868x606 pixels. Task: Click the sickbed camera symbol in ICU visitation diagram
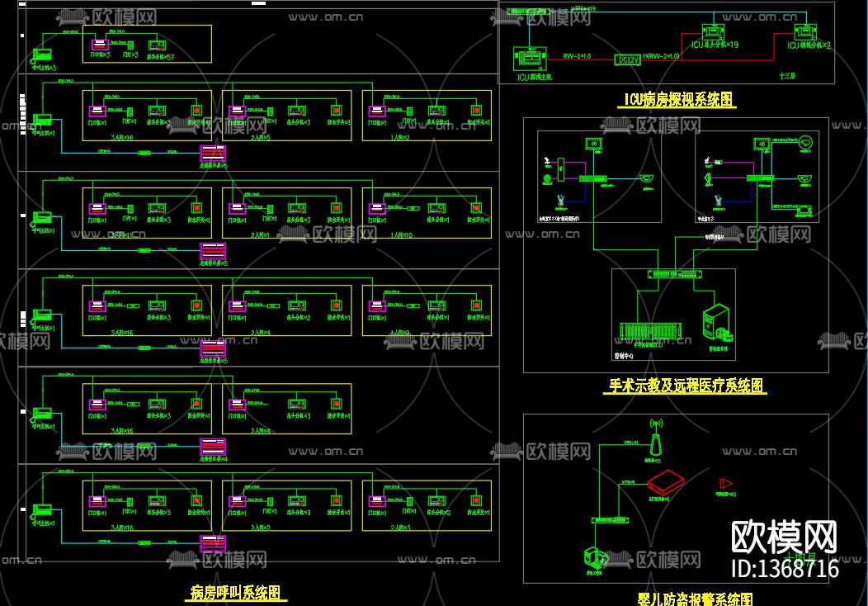(x=712, y=32)
